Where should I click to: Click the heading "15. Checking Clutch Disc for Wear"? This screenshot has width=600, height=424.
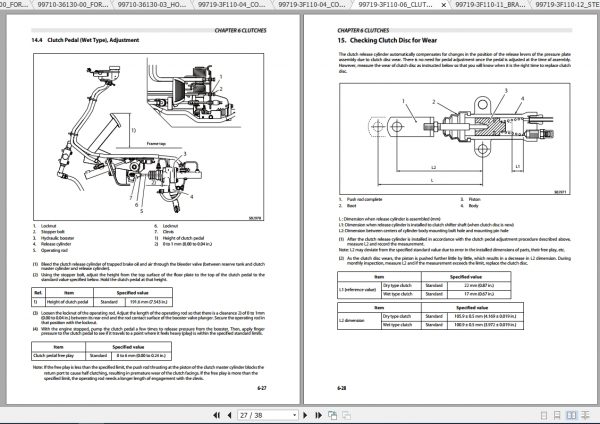tap(387, 40)
